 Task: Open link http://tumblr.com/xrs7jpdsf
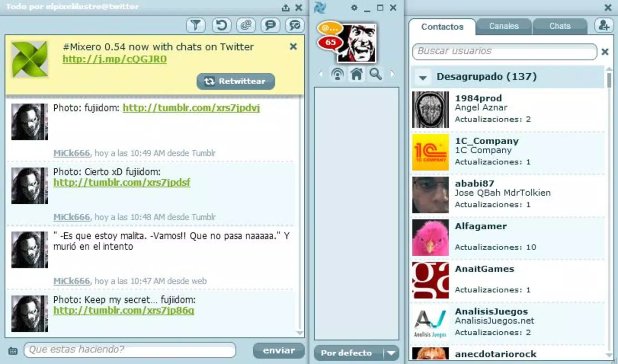(122, 182)
